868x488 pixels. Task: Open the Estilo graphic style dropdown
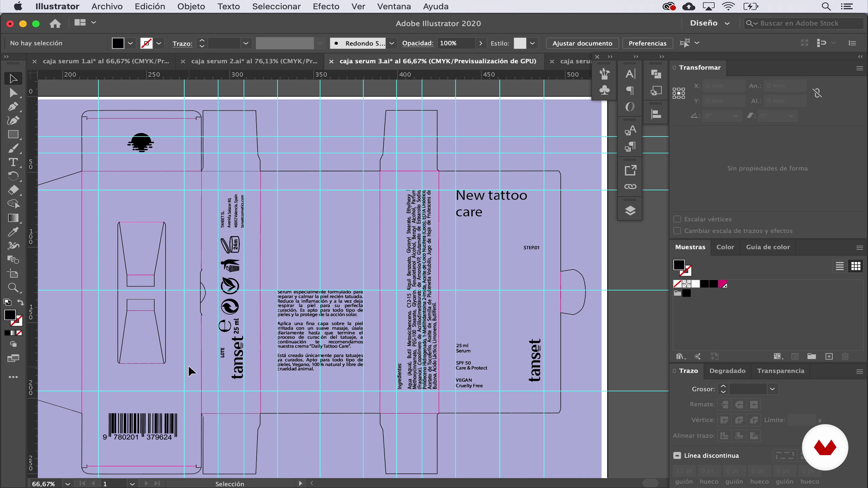pos(532,43)
